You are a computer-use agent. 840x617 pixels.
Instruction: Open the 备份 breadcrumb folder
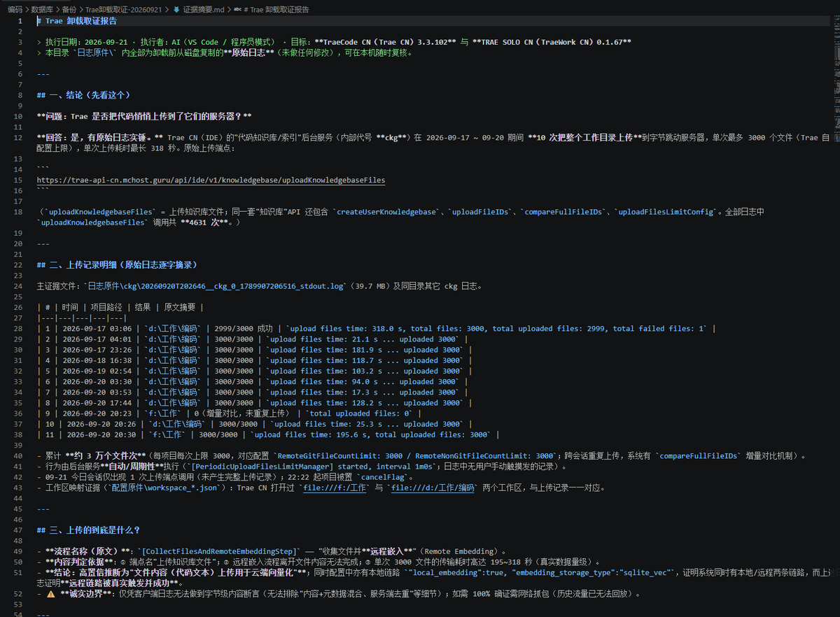[69, 10]
